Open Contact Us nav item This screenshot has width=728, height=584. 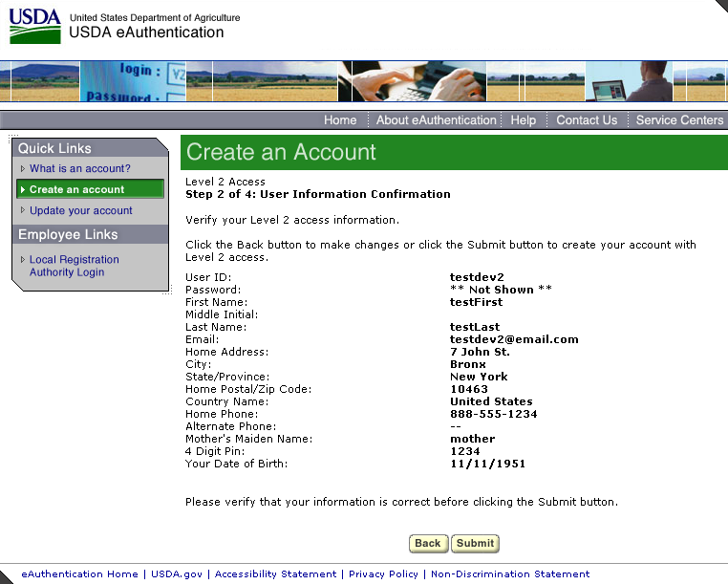(587, 119)
